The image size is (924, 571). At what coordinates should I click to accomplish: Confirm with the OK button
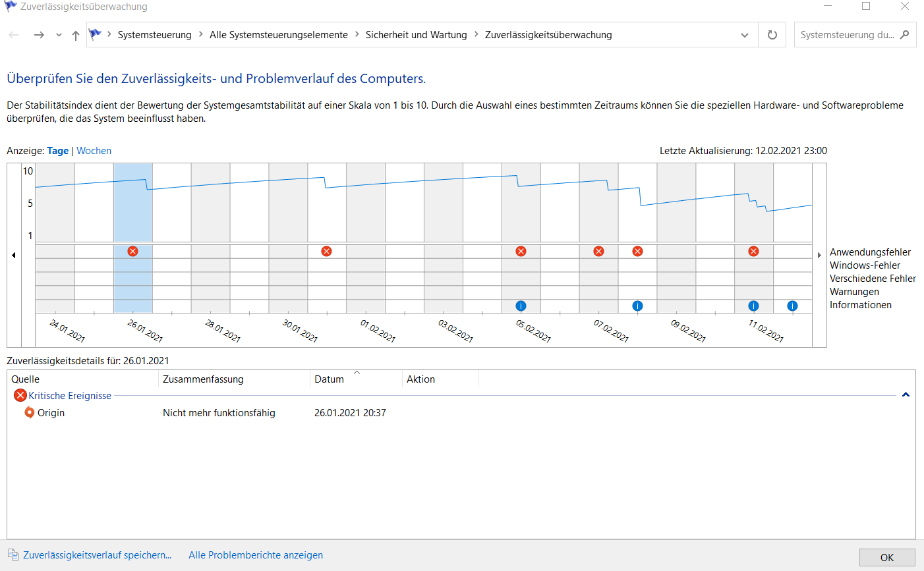tap(887, 557)
